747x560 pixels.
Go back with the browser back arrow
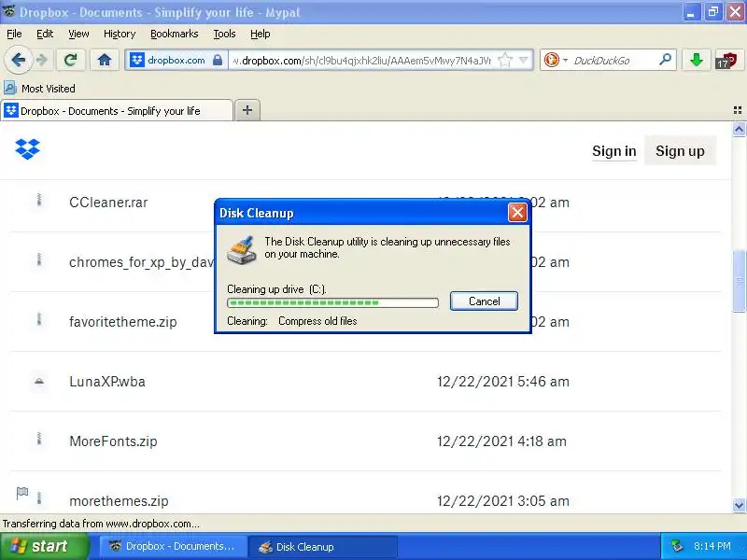19,60
